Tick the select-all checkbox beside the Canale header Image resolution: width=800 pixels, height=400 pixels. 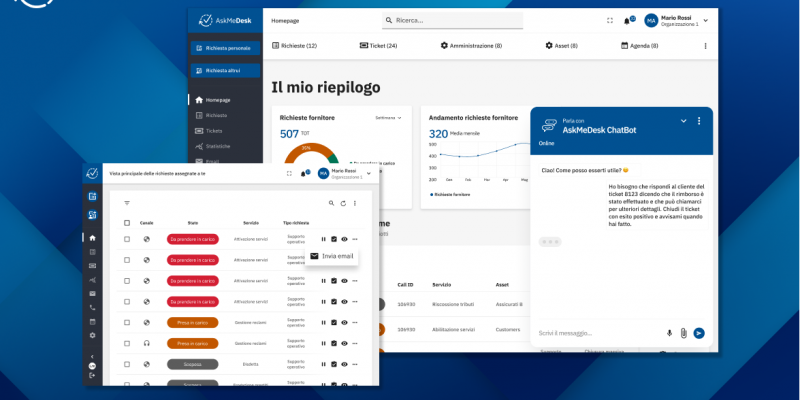127,223
